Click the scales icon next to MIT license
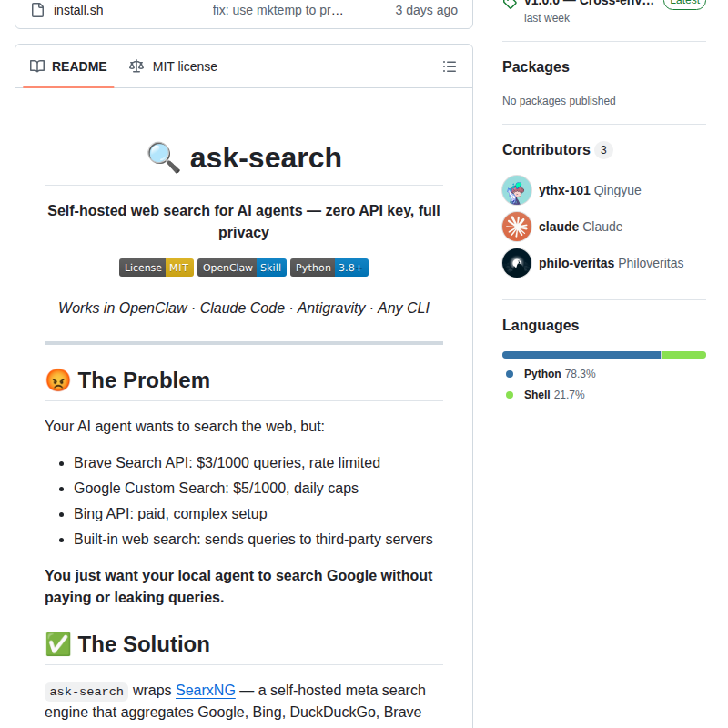Viewport: 728px width, 728px height. pos(137,66)
